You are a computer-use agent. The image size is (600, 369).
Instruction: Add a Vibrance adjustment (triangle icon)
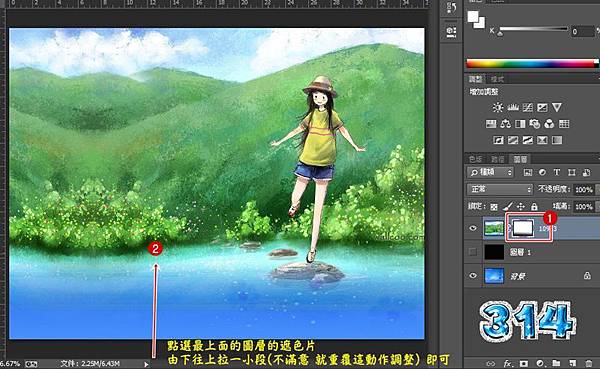coord(557,108)
